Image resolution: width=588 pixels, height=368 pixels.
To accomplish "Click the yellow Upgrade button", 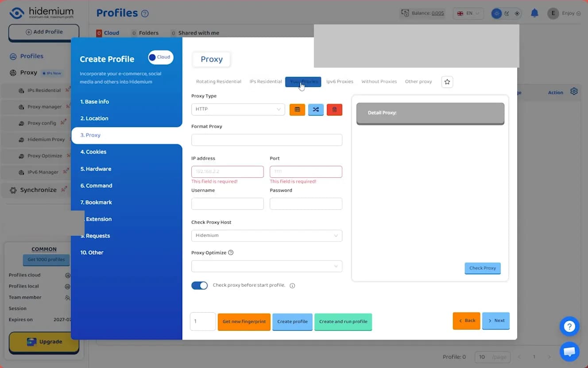I will (x=44, y=342).
